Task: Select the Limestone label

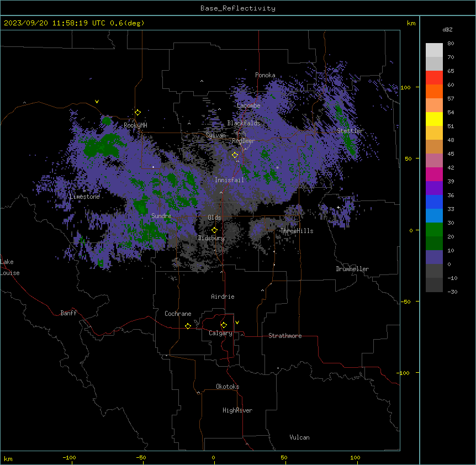Action: point(84,197)
